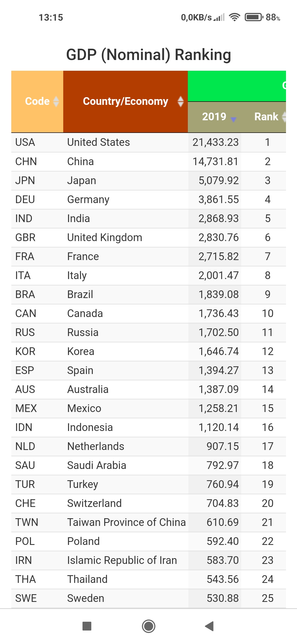The height and width of the screenshot is (644, 297).
Task: Sort table by Code column arrows
Action: [x=56, y=101]
